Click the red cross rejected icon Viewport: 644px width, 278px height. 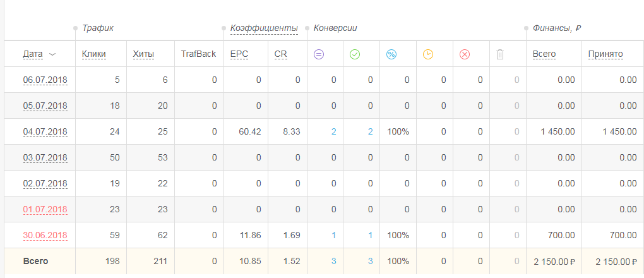coord(465,54)
